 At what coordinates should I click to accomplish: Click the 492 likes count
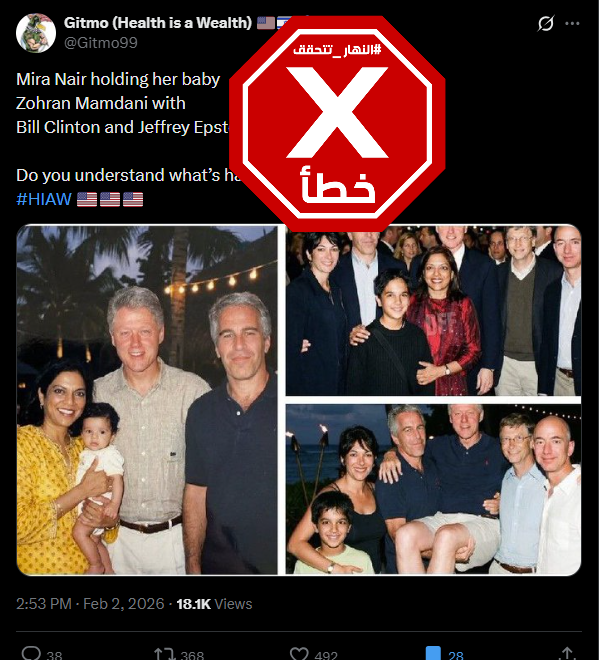[326, 655]
